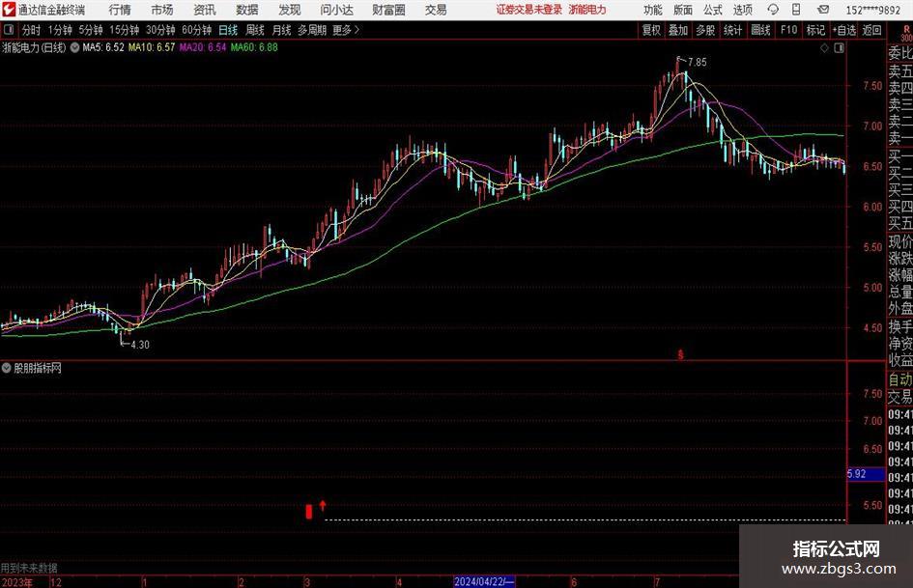Open the 市场 menu
This screenshot has height=588, width=913.
click(x=162, y=10)
